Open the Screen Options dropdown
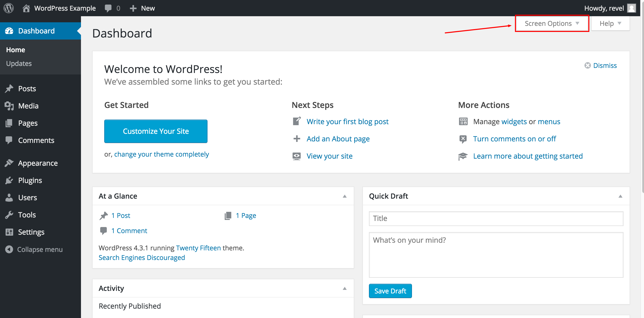 point(552,23)
